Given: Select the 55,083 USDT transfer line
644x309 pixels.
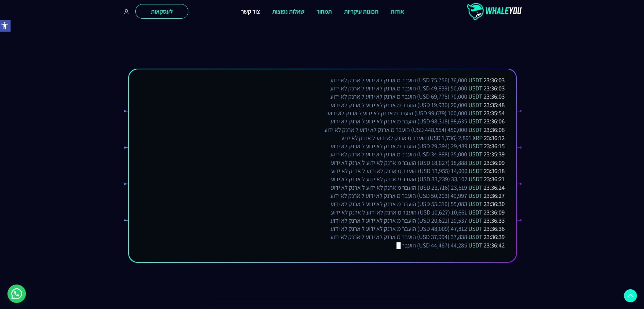Looking at the screenshot, I should tap(418, 204).
